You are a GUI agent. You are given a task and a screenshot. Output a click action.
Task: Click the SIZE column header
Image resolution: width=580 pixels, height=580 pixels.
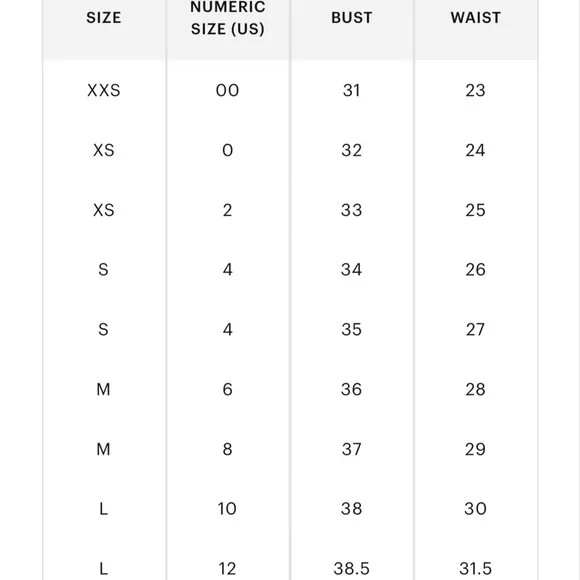point(104,18)
